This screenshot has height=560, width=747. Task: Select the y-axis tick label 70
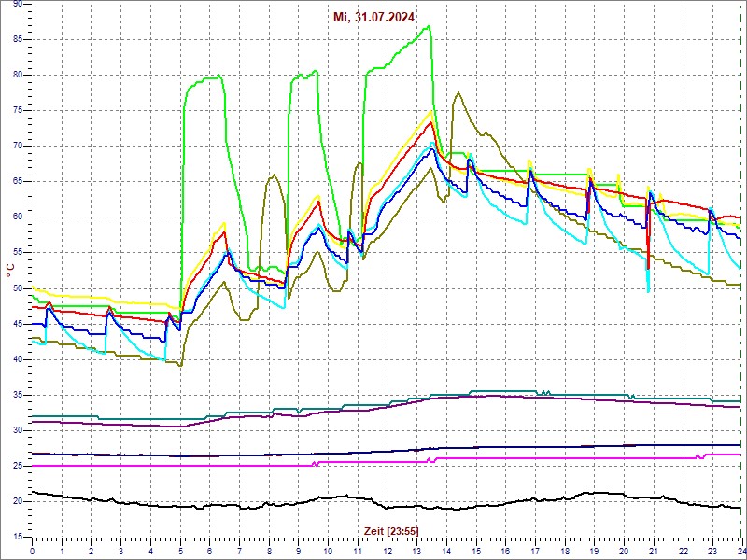pyautogui.click(x=18, y=147)
